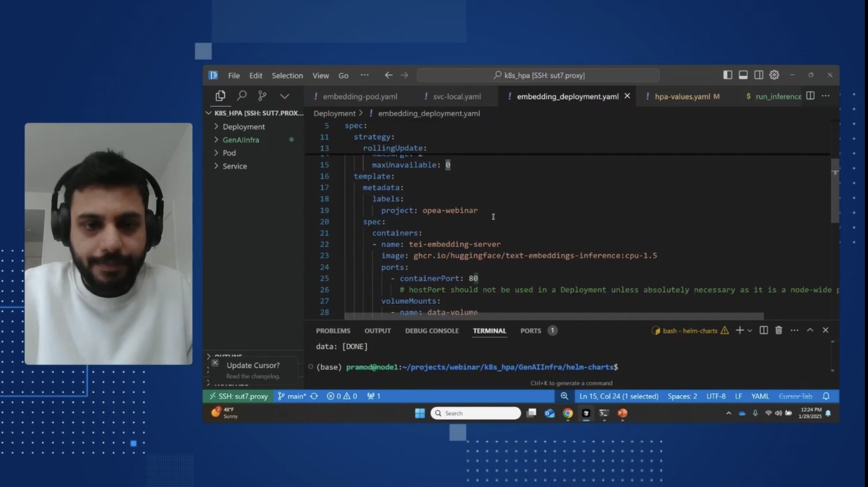Switch to hpa-values.yaml tab

pyautogui.click(x=682, y=96)
